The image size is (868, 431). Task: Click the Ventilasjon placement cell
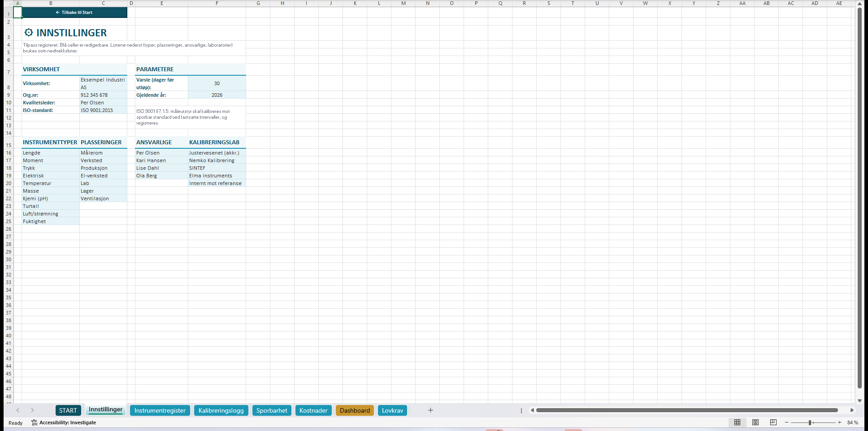click(x=104, y=198)
